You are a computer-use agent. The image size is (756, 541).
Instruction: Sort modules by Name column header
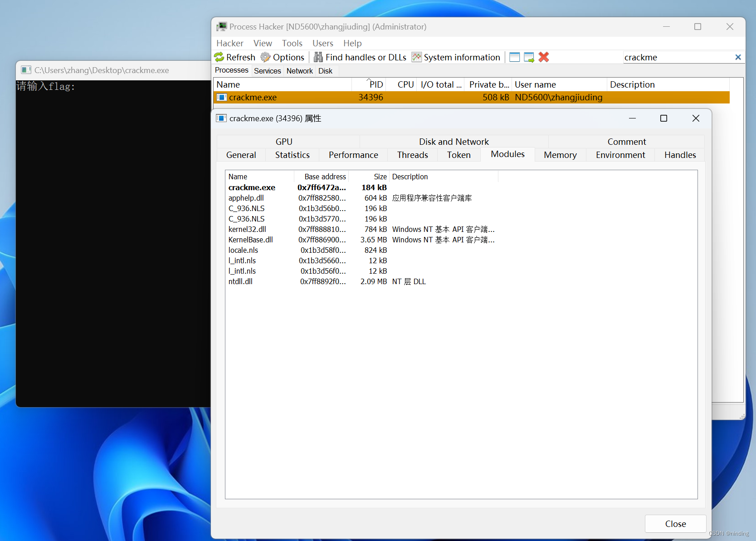(x=259, y=177)
